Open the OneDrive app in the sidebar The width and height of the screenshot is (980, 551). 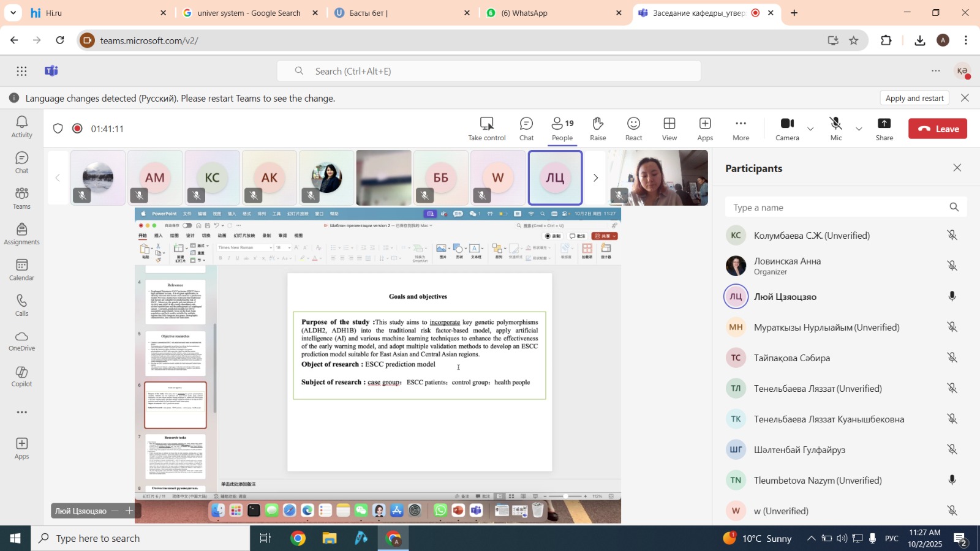21,341
